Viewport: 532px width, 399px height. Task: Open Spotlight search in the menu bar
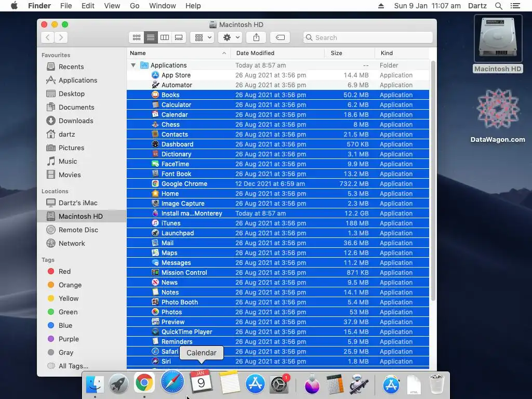[x=498, y=6]
